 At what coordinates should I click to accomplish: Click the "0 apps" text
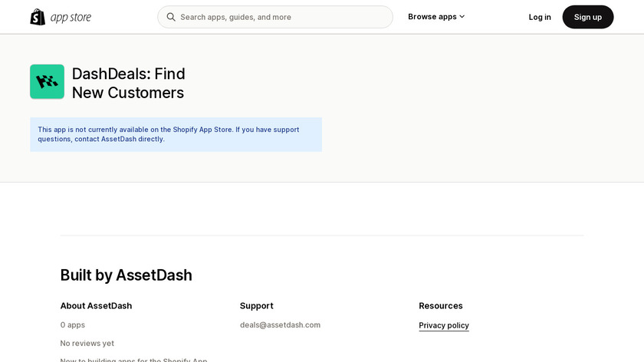[x=73, y=325]
